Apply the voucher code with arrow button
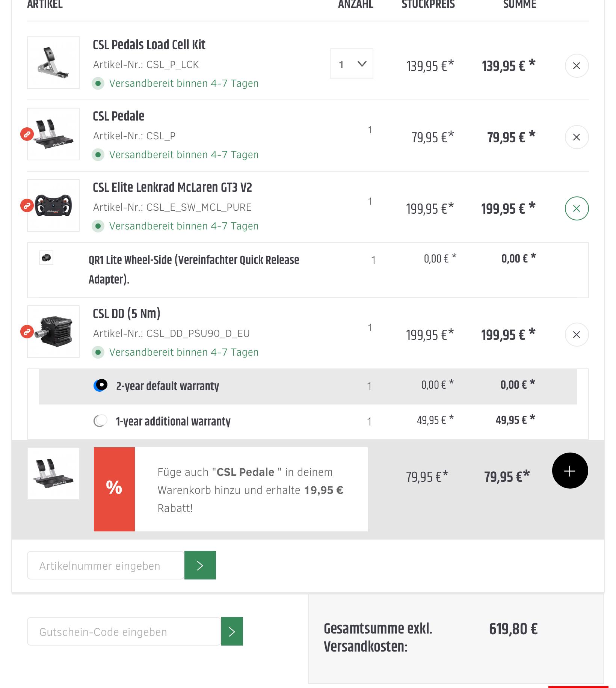Viewport: 616px width, 688px height. coord(232,632)
